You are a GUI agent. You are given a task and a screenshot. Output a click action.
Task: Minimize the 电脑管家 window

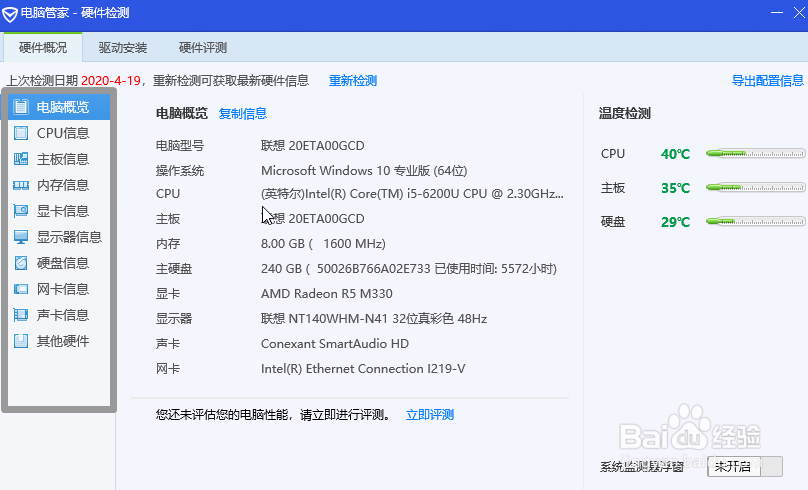(777, 12)
